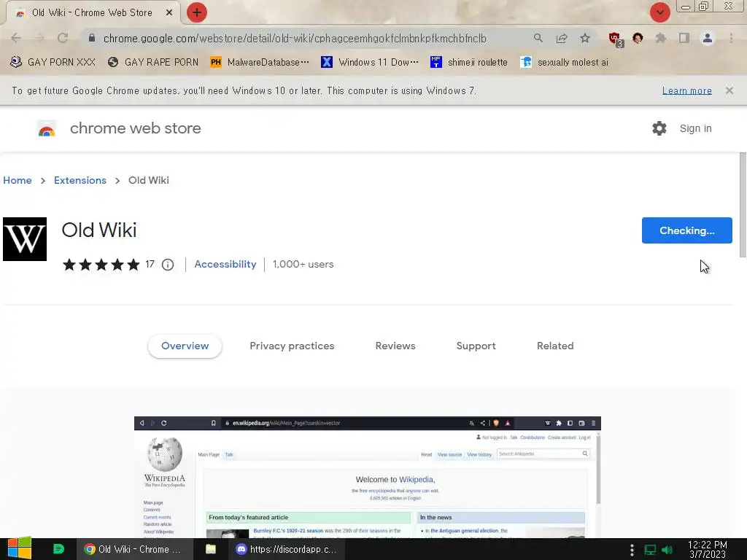Viewport: 747px width, 560px height.
Task: Switch to the Related tab
Action: tap(555, 346)
